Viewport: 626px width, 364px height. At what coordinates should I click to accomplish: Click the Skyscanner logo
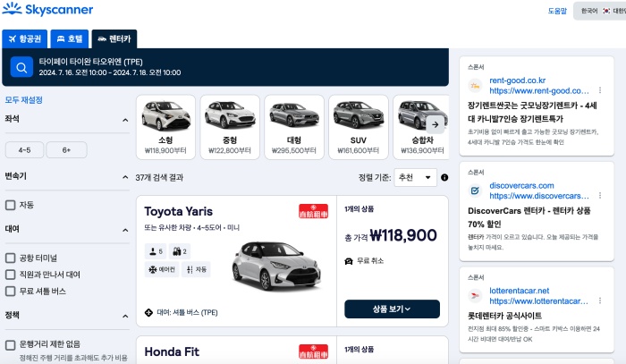[47, 9]
